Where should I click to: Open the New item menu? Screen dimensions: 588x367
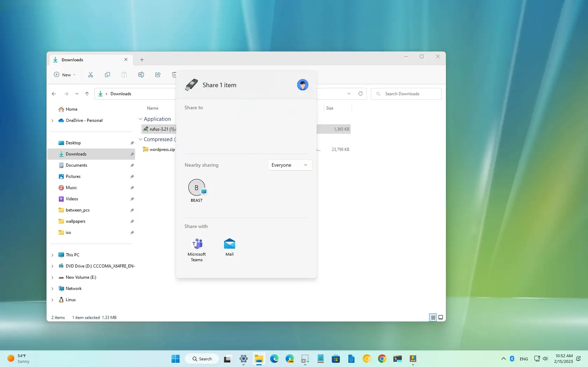coord(64,75)
